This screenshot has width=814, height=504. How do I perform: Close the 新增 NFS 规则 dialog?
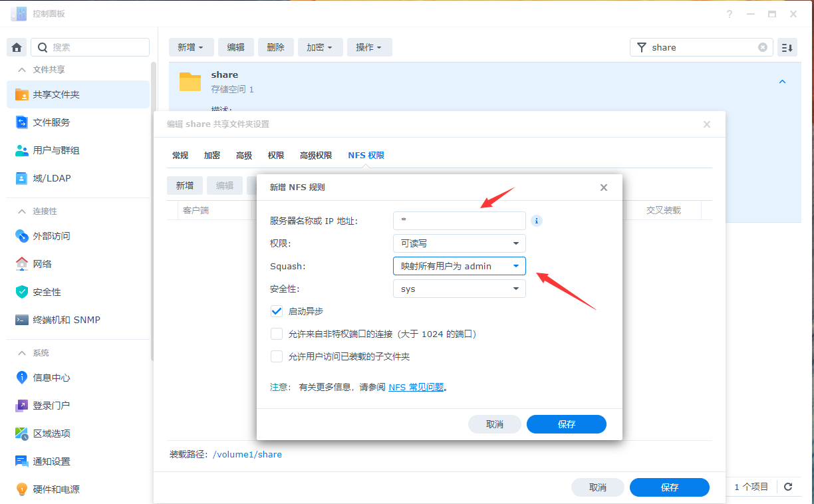[604, 188]
